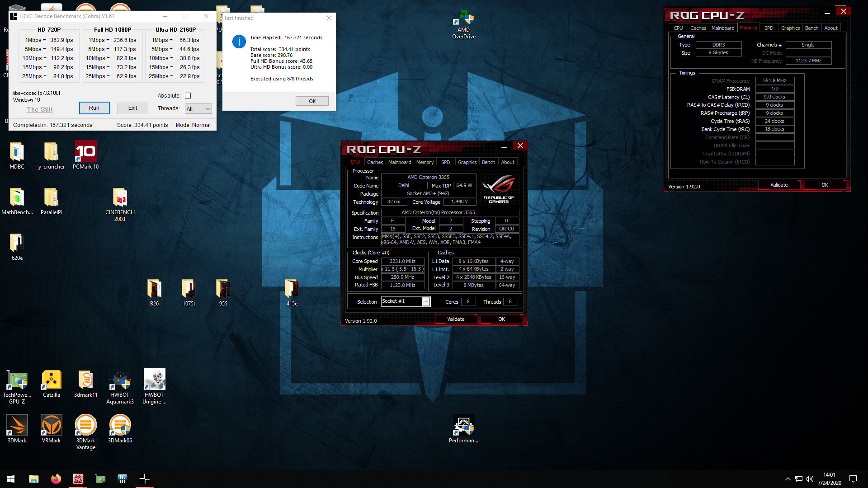Click the "Total score: 334.41 points" text

[x=280, y=49]
